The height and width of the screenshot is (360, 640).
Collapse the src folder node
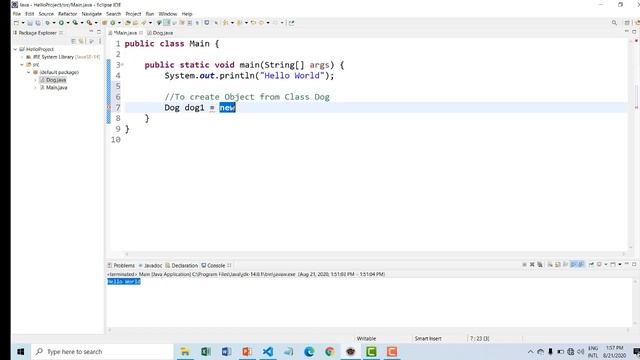pyautogui.click(x=22, y=65)
